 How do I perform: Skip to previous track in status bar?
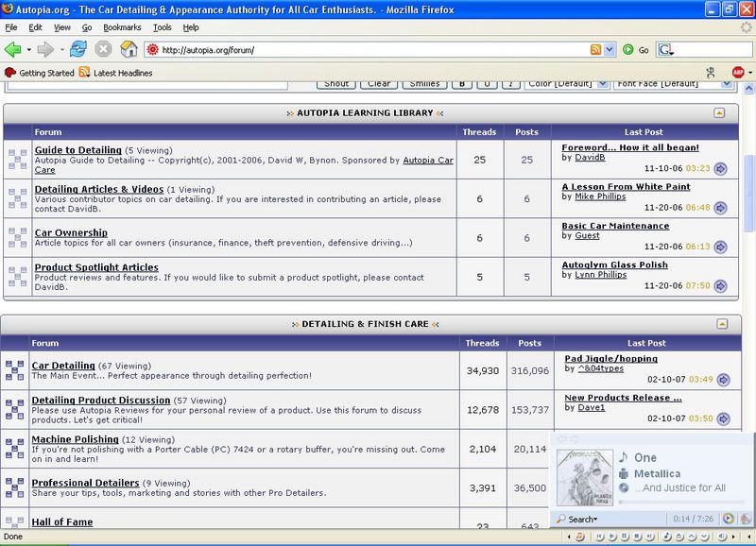click(x=600, y=537)
